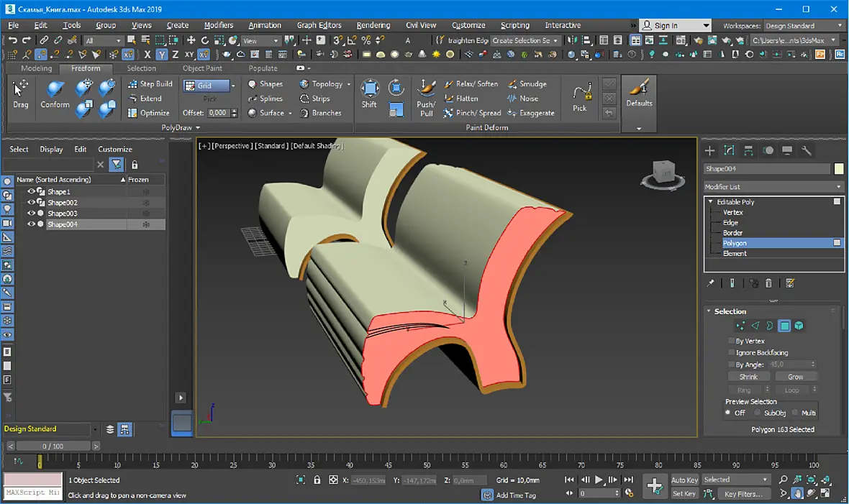Click the Grow selection button
Image resolution: width=849 pixels, height=504 pixels.
(795, 377)
